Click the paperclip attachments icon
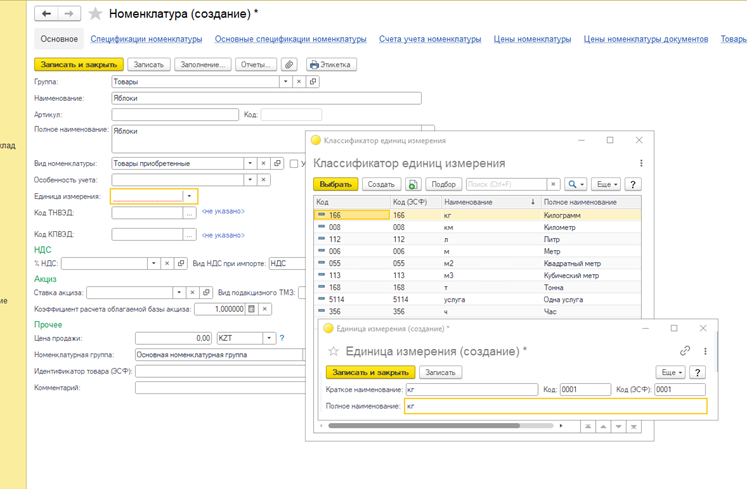This screenshot has height=489, width=747. pyautogui.click(x=289, y=65)
